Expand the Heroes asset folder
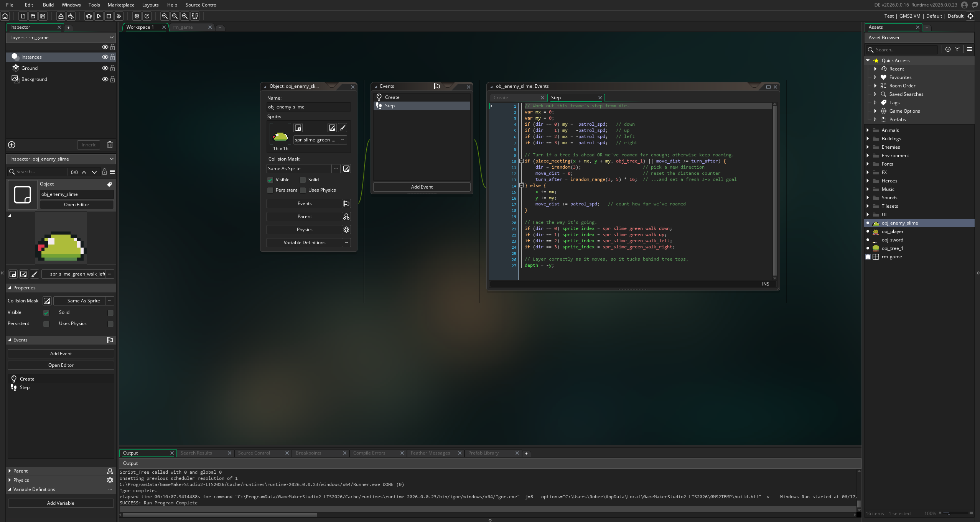The image size is (980, 522). click(868, 181)
